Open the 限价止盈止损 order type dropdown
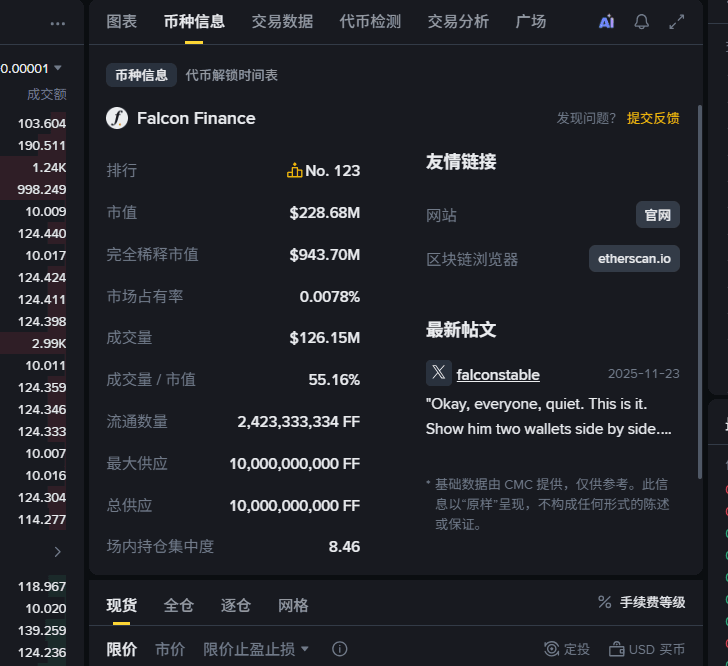The height and width of the screenshot is (666, 728). click(256, 649)
